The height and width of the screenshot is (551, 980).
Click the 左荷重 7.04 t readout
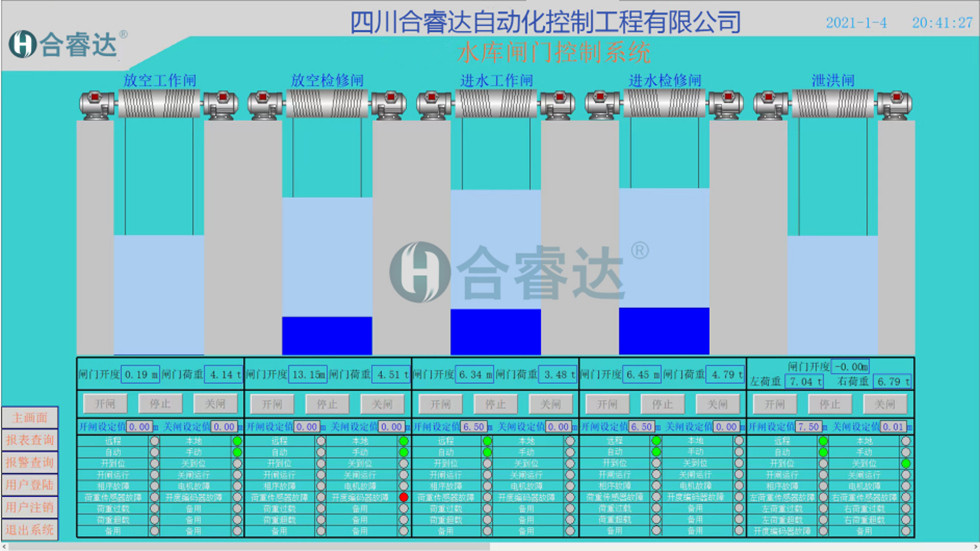pos(805,381)
